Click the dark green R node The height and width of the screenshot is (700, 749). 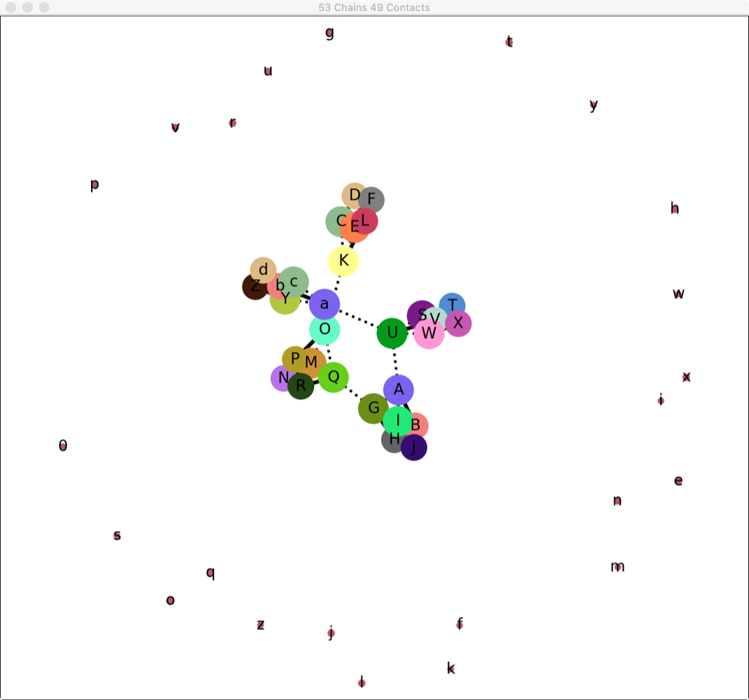300,387
